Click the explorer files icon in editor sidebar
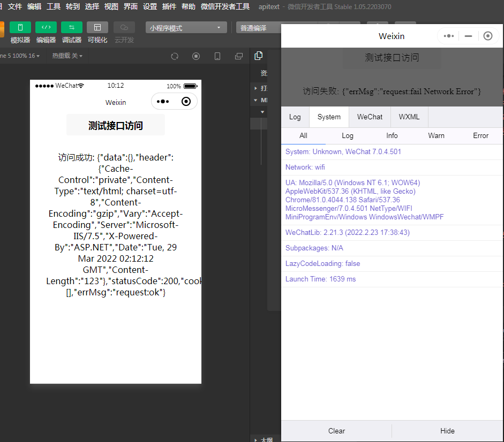This screenshot has width=504, height=442. pyautogui.click(x=259, y=56)
